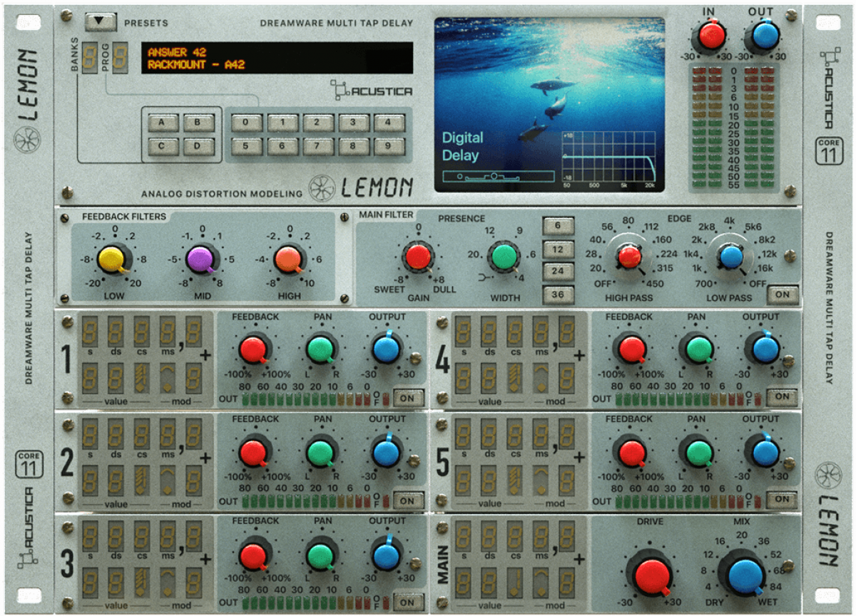Select bank D button
Image resolution: width=856 pixels, height=616 pixels.
pyautogui.click(x=198, y=147)
